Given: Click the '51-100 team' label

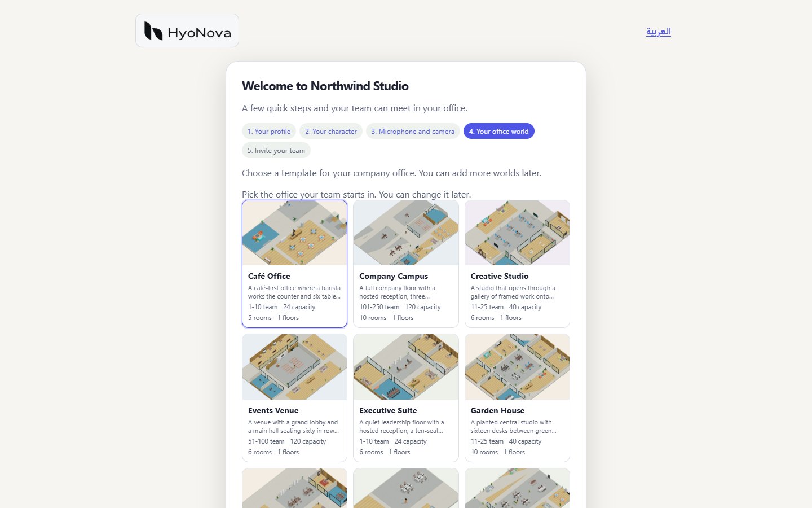Looking at the screenshot, I should click(266, 441).
